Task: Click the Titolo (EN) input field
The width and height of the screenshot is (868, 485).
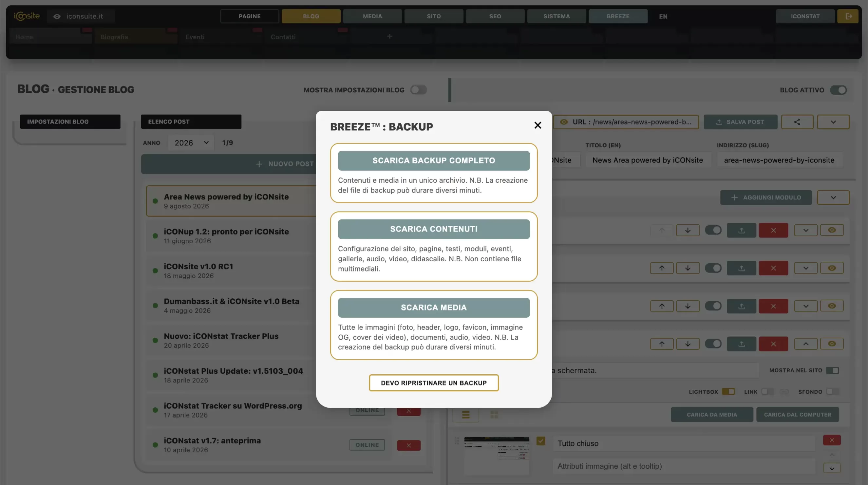Action: [648, 160]
